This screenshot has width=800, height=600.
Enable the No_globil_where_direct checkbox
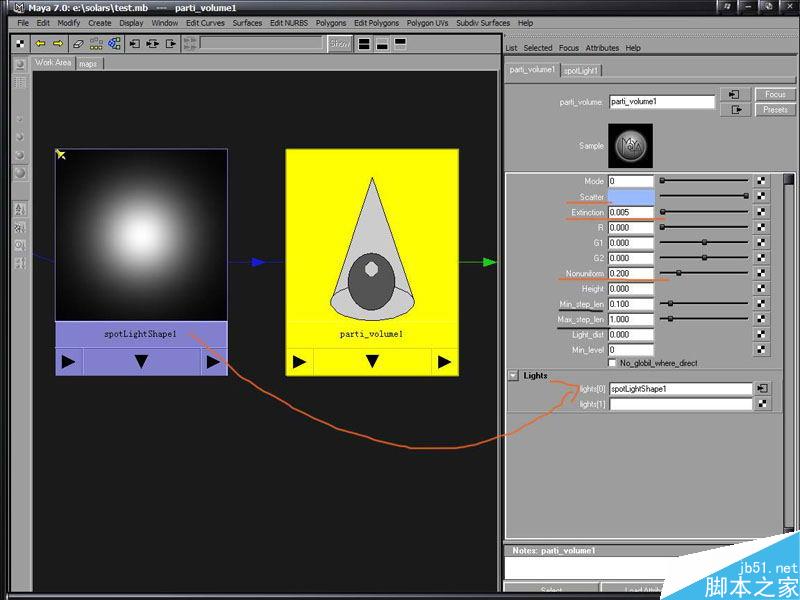point(612,363)
